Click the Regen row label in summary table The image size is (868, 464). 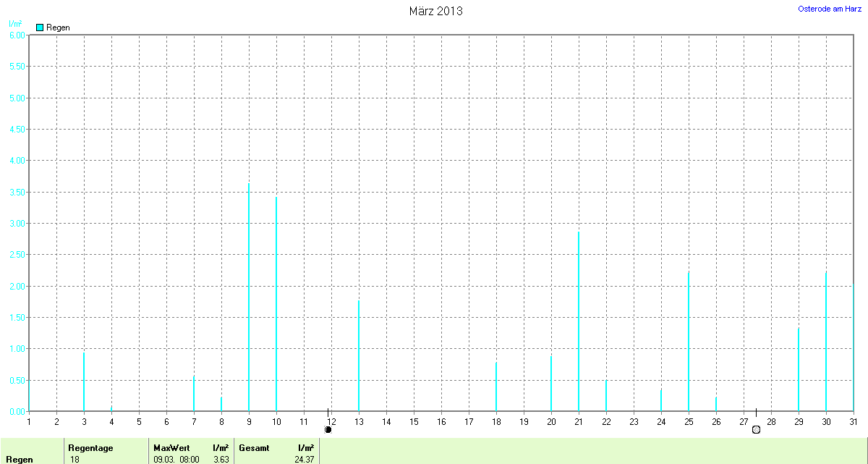(x=20, y=460)
